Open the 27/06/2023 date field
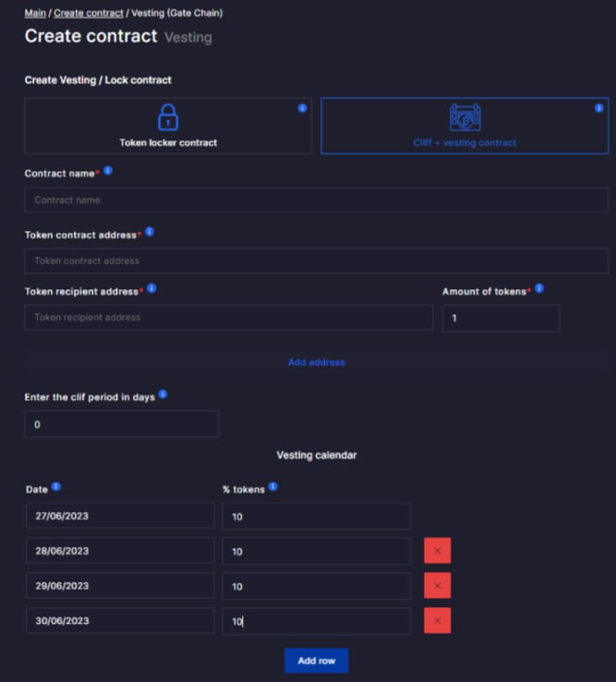Viewport: 616px width, 682px height. coord(120,516)
